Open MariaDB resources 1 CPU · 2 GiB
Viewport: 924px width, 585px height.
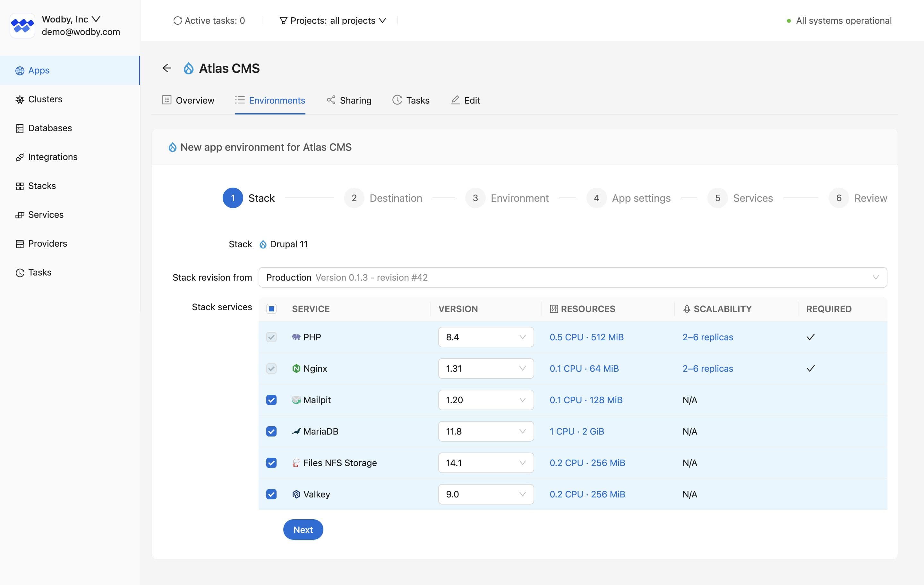(577, 431)
